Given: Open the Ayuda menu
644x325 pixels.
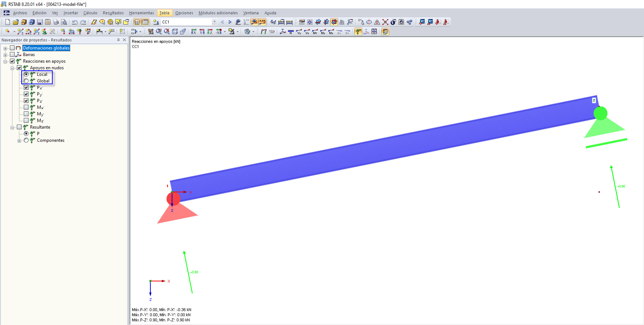Looking at the screenshot, I should point(270,13).
